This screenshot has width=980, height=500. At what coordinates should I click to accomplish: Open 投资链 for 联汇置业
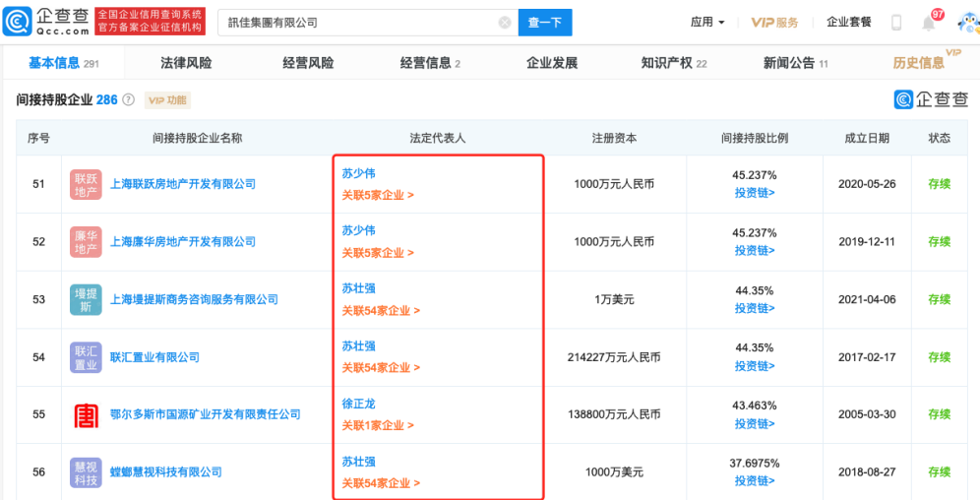pyautogui.click(x=755, y=365)
